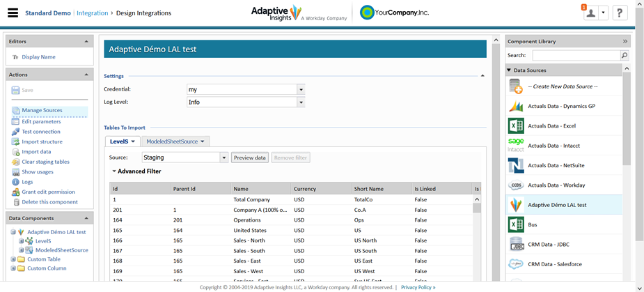644x292 pixels.
Task: Open the hamburger navigation menu
Action: (x=13, y=13)
